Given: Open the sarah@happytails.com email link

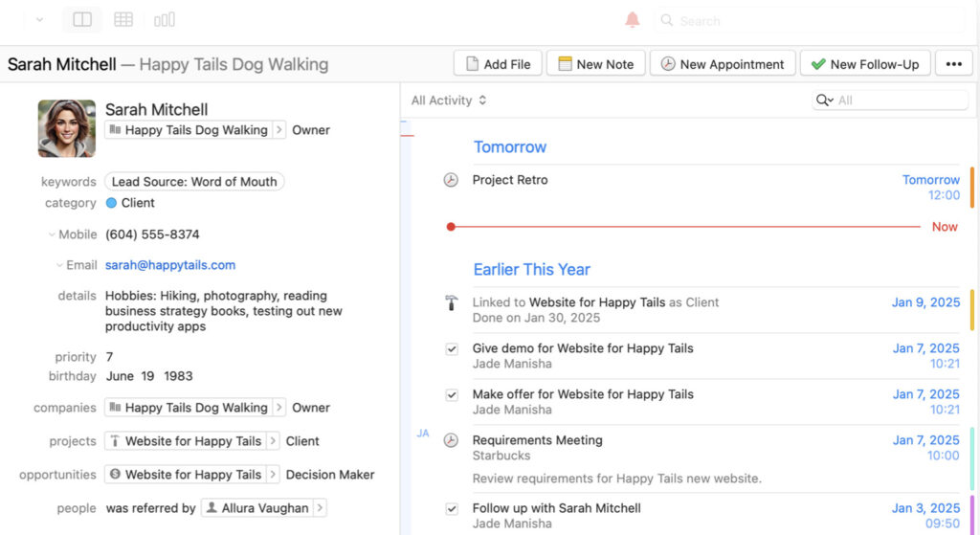Looking at the screenshot, I should point(170,265).
